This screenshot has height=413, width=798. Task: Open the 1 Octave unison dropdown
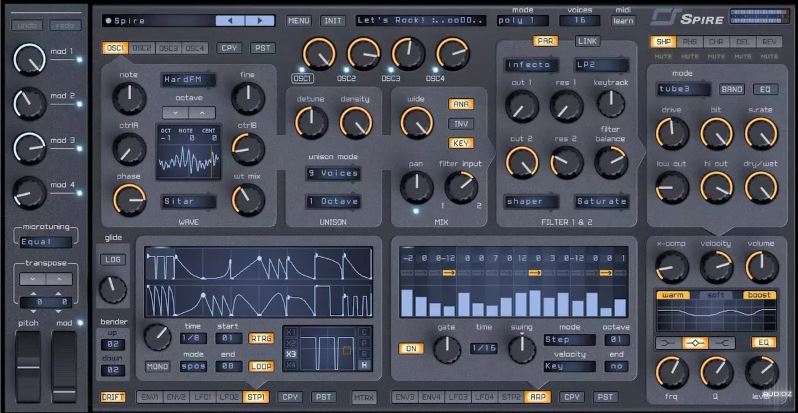[333, 201]
